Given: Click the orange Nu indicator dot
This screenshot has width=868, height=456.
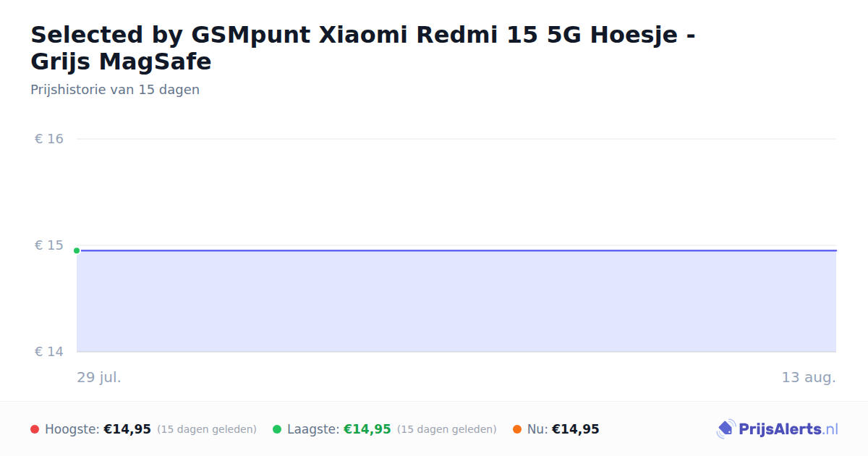Looking at the screenshot, I should [517, 429].
